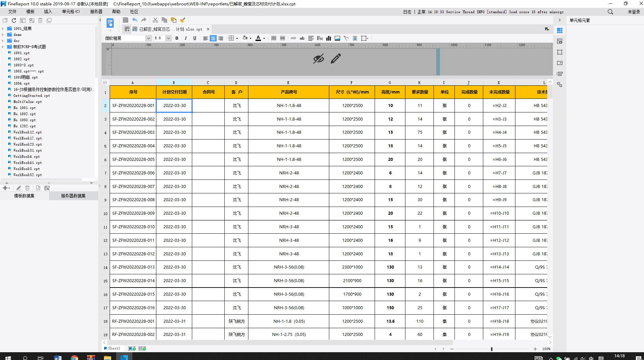Set center text alignment
The width and height of the screenshot is (644, 360).
pyautogui.click(x=213, y=38)
